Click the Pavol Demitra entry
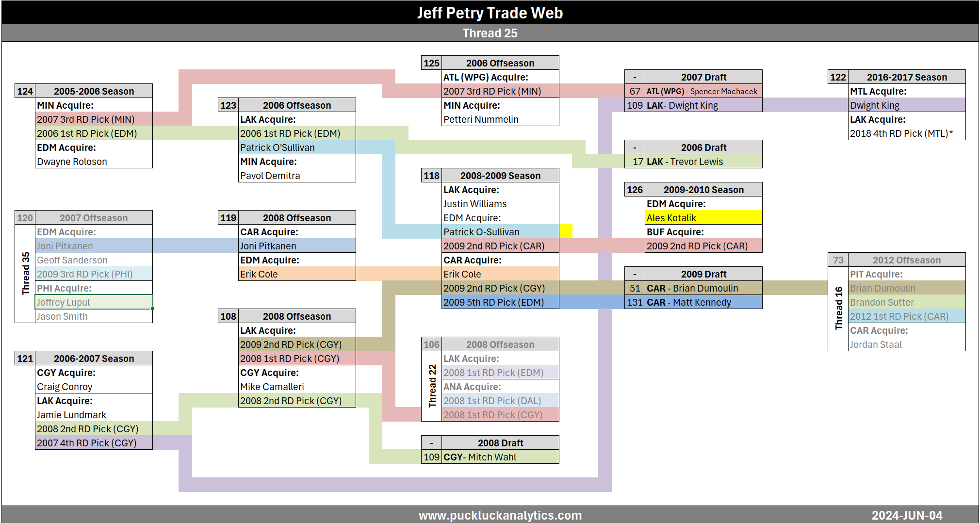 point(296,176)
